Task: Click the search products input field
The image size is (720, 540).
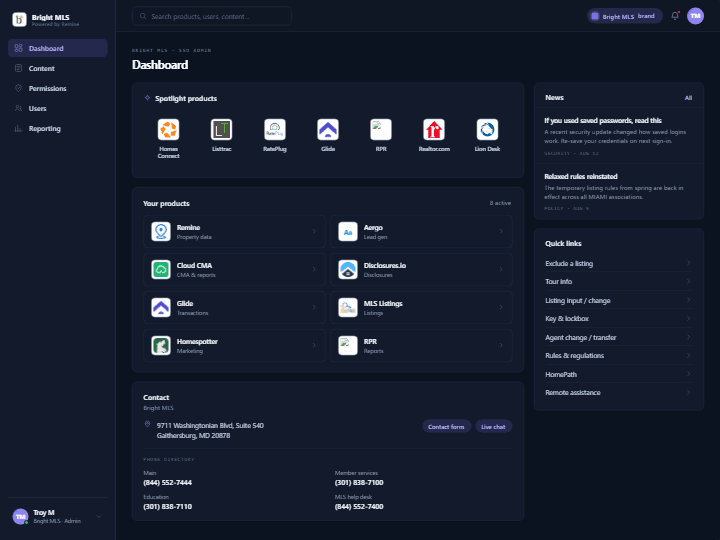Action: (x=212, y=16)
